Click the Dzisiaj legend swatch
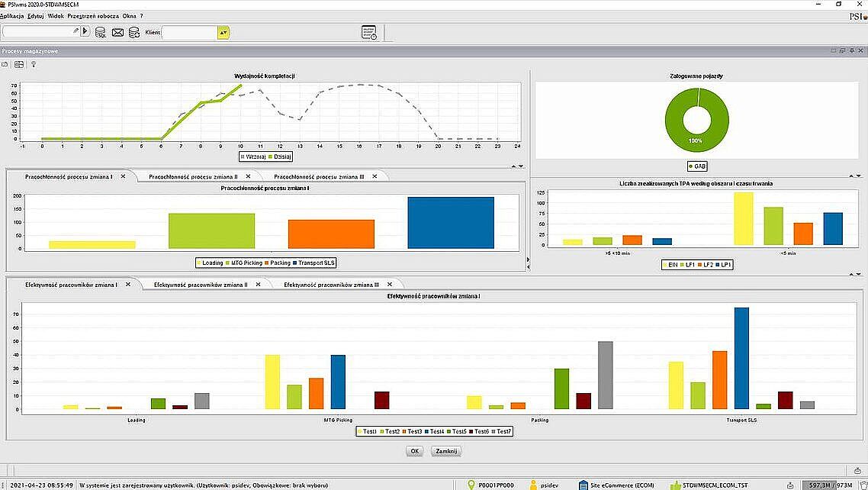Screen dimensions: 868x490 tap(271, 156)
